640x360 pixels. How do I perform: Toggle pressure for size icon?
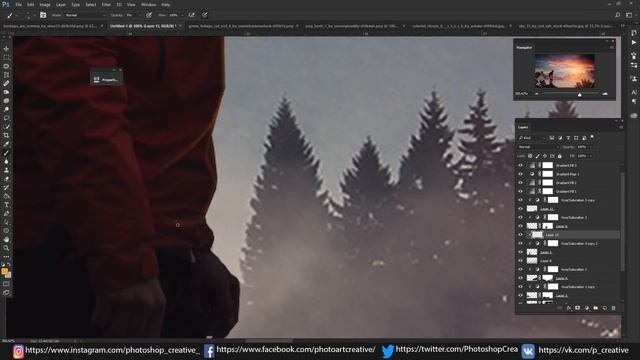[204, 15]
